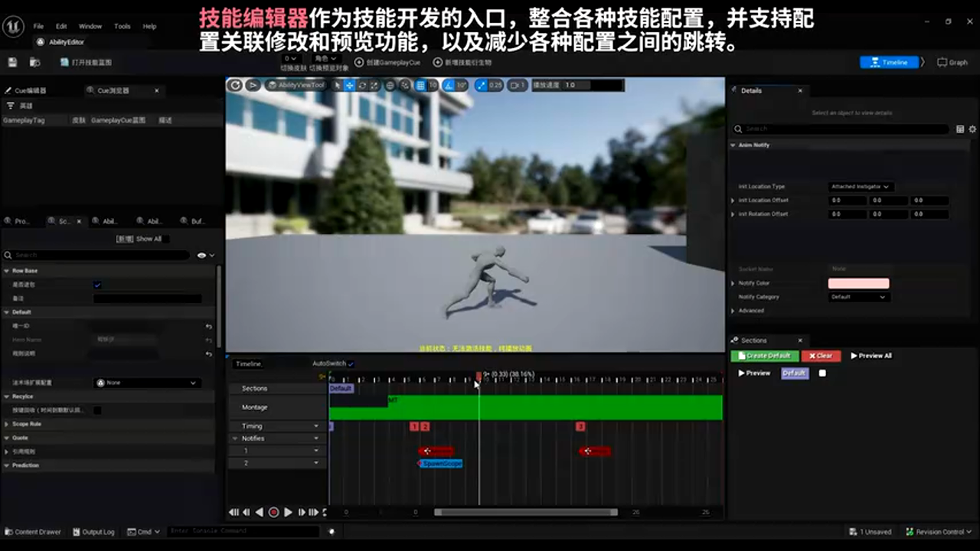Toggle the 是否进包 checkbox in left panel
This screenshot has height=551, width=980.
(x=97, y=285)
